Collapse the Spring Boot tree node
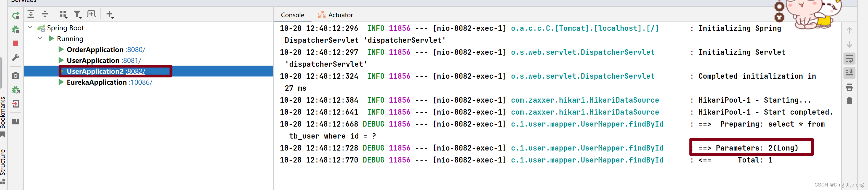868x190 pixels. (30, 27)
